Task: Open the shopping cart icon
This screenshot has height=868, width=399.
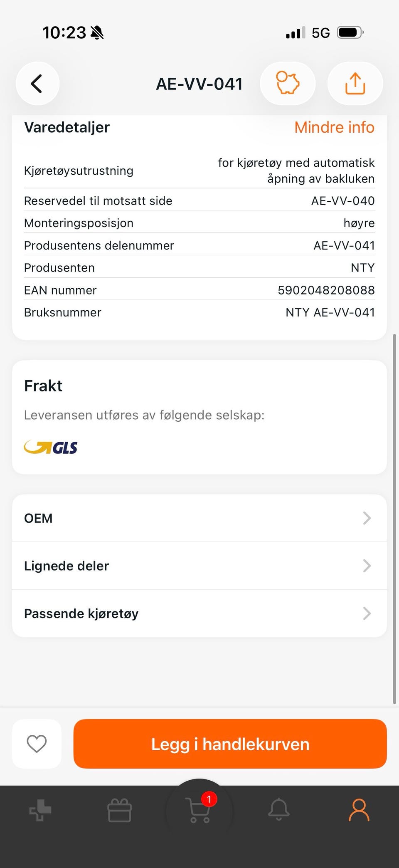Action: 199,809
